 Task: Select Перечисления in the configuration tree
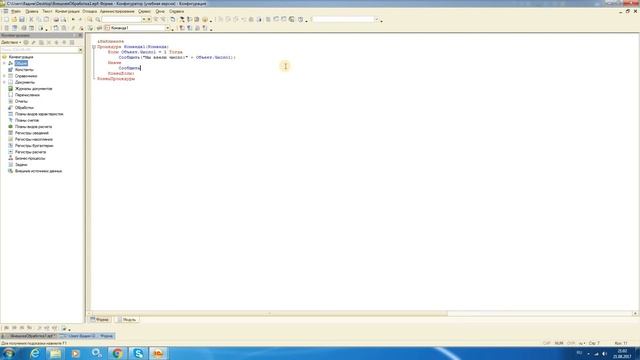pos(27,95)
